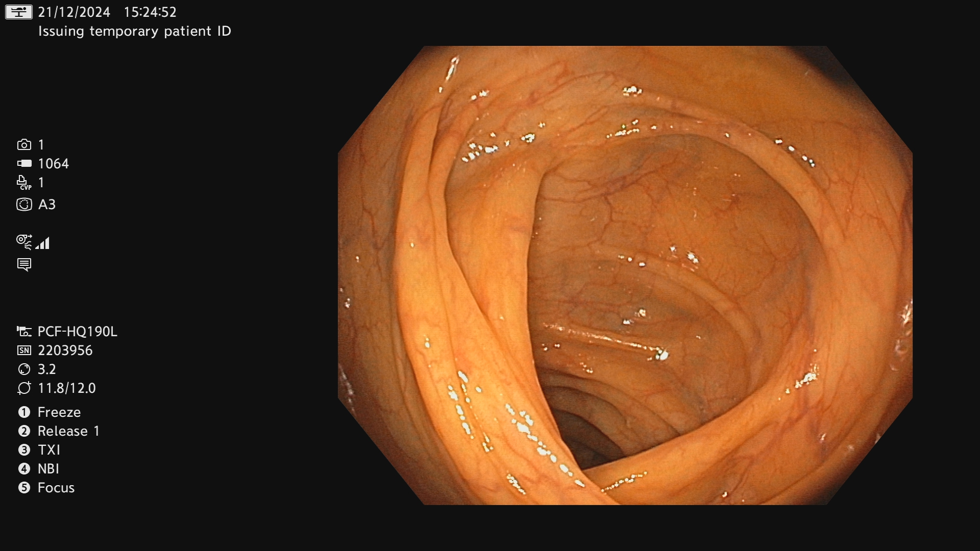
Task: Click the storage memory icon next to 1064
Action: click(24, 164)
